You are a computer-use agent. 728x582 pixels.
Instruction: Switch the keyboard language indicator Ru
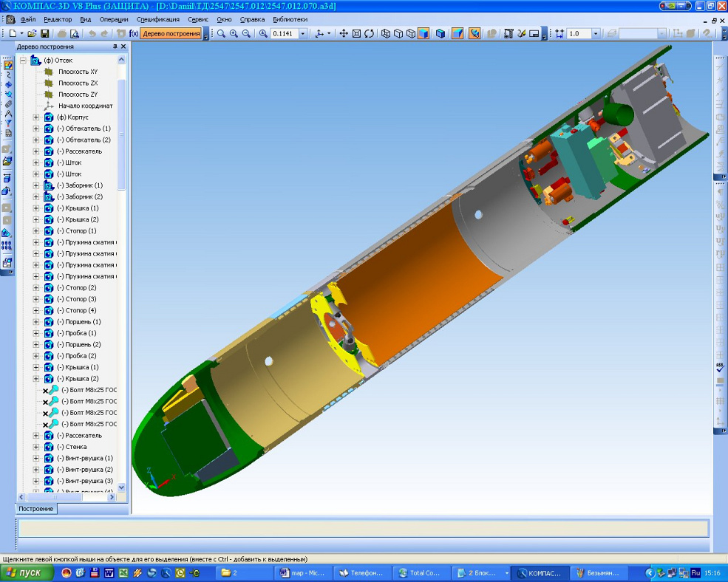point(695,573)
